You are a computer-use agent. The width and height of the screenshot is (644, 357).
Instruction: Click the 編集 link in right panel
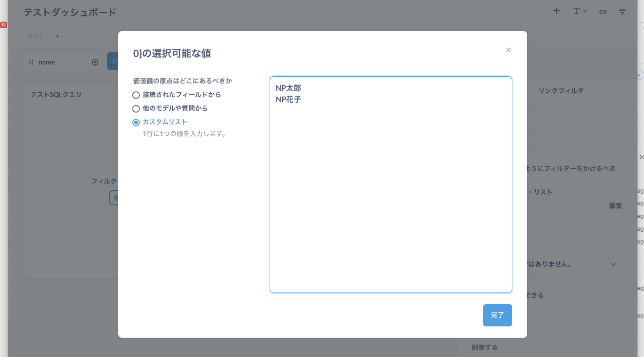tap(615, 205)
